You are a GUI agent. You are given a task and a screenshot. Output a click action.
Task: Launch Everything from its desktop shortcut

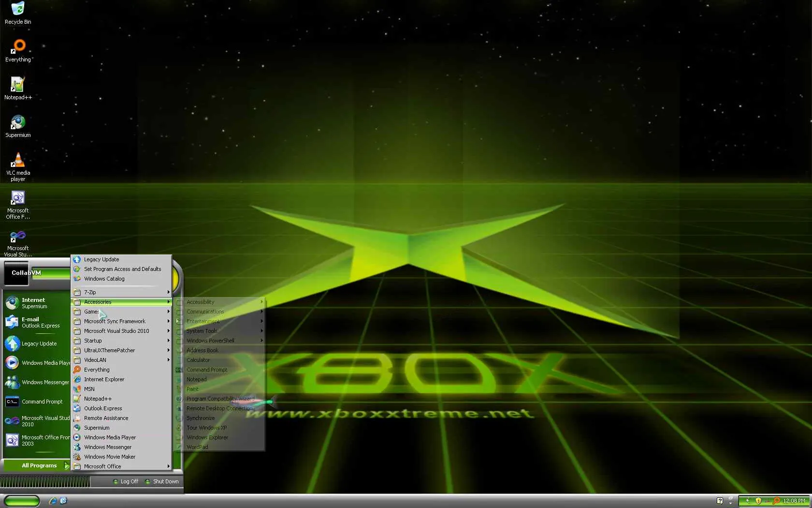pyautogui.click(x=18, y=51)
